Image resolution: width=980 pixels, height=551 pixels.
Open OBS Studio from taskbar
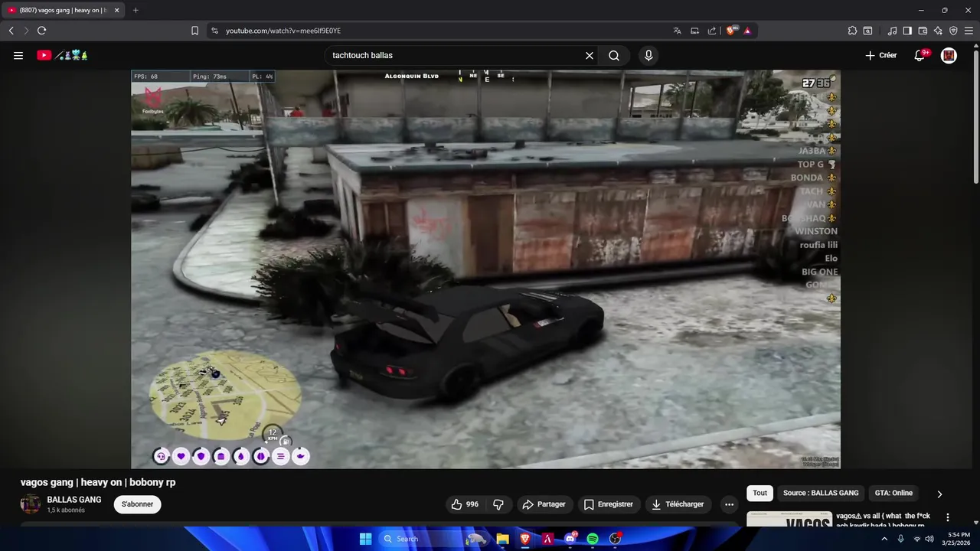click(615, 539)
